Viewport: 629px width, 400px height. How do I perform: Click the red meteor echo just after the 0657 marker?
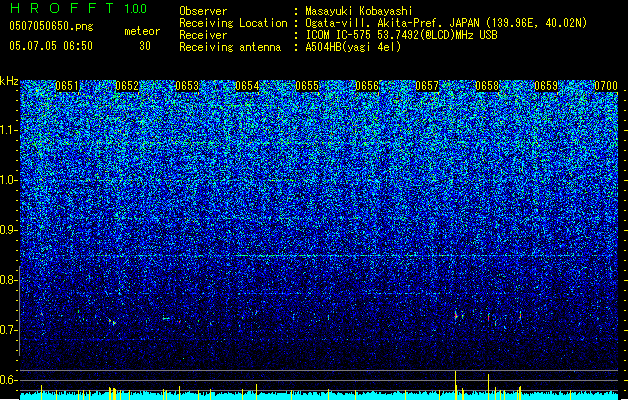[456, 316]
